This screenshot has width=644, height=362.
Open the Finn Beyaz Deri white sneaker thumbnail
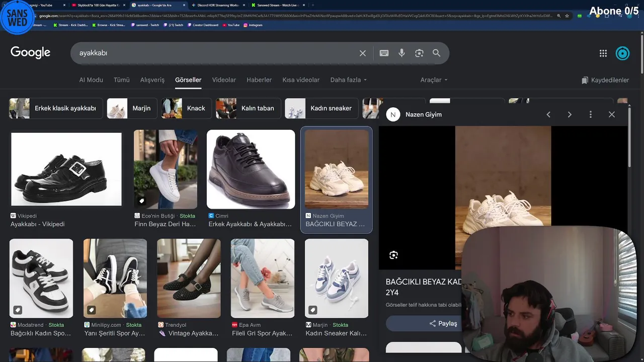[x=166, y=169]
